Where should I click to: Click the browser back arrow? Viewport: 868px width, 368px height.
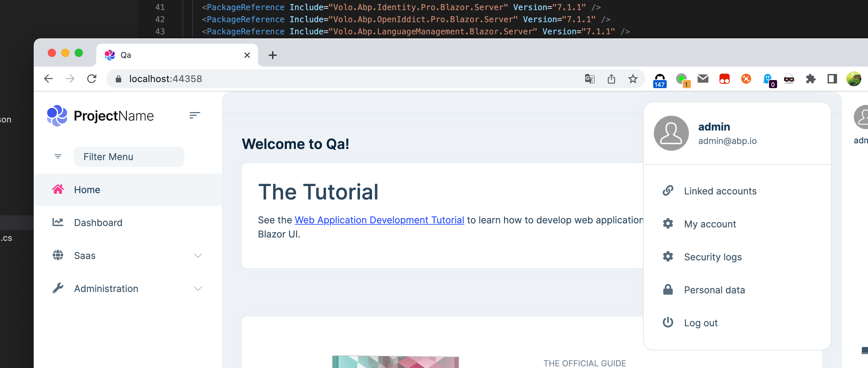48,79
